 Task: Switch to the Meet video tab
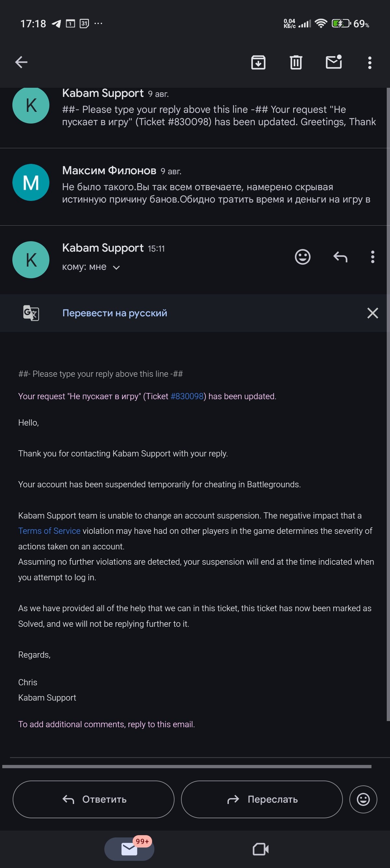point(260,849)
